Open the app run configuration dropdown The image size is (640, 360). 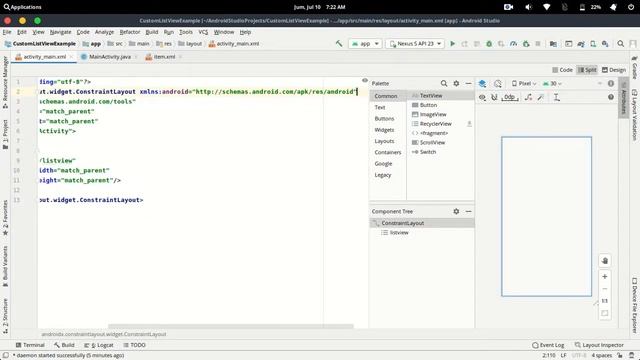click(x=365, y=44)
